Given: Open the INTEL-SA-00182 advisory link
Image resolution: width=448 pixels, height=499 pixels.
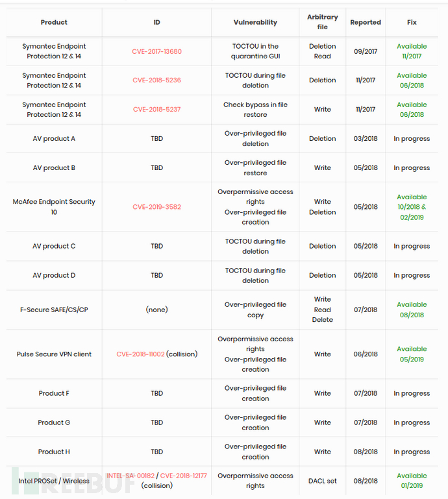Looking at the screenshot, I should tap(131, 476).
